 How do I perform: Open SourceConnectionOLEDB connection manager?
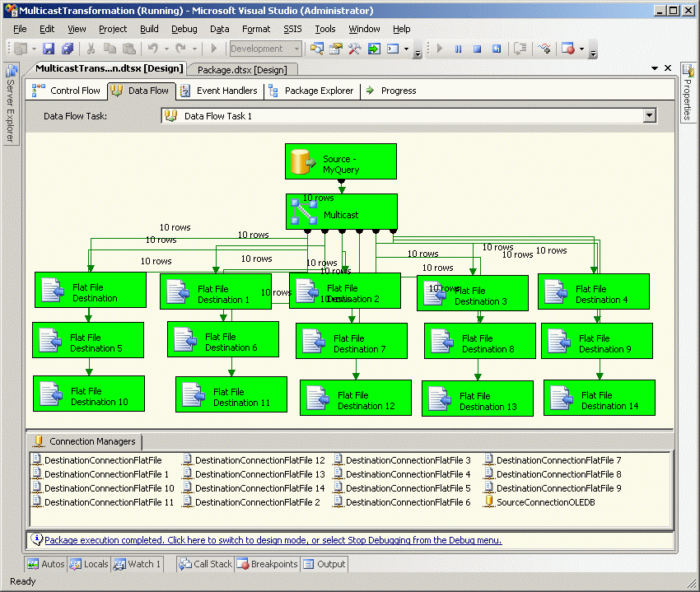[544, 502]
